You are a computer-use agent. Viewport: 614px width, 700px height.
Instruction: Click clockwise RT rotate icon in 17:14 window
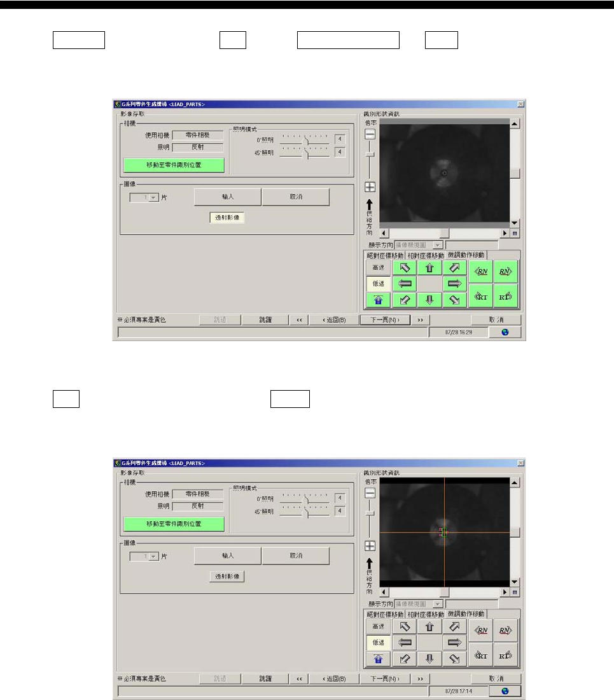pos(506,655)
